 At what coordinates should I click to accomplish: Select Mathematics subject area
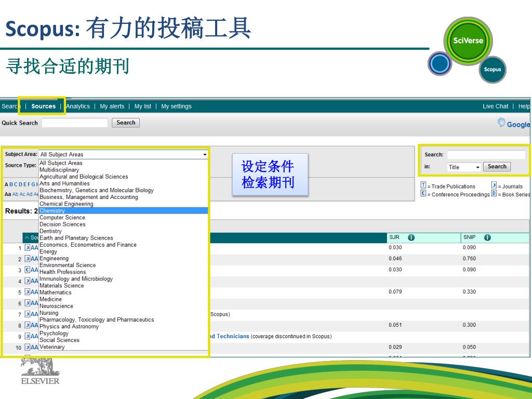(123, 292)
